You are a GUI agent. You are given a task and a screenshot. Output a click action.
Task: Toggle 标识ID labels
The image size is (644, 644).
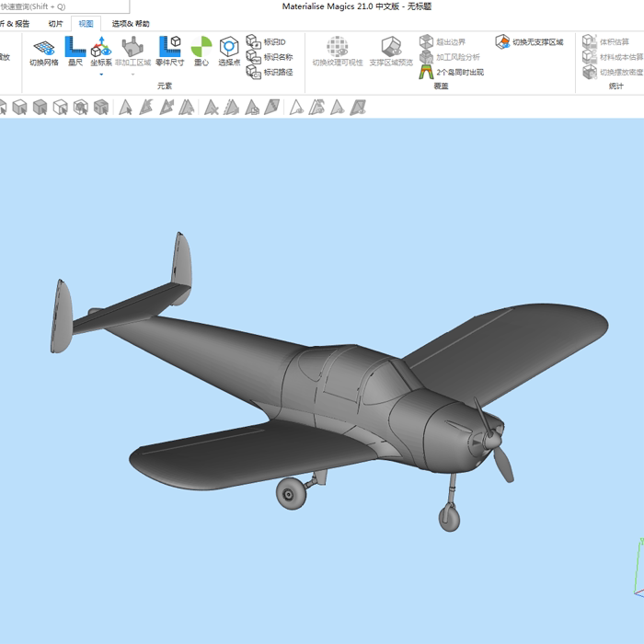tap(266, 41)
